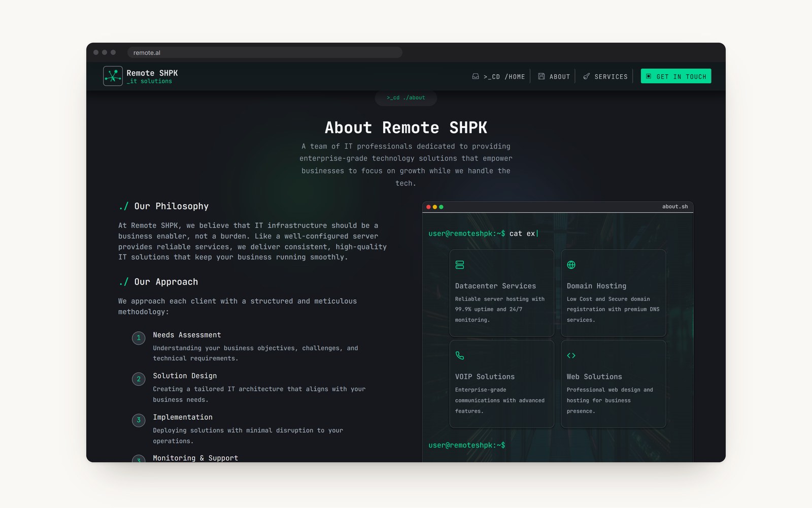The height and width of the screenshot is (508, 812).
Task: Click the 'cat ex' terminal command line
Action: 483,234
